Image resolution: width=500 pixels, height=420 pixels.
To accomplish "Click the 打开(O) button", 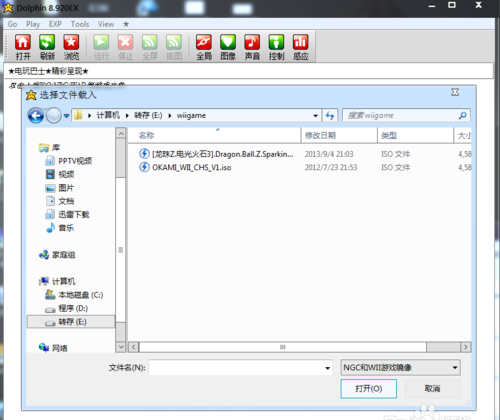I will click(369, 389).
